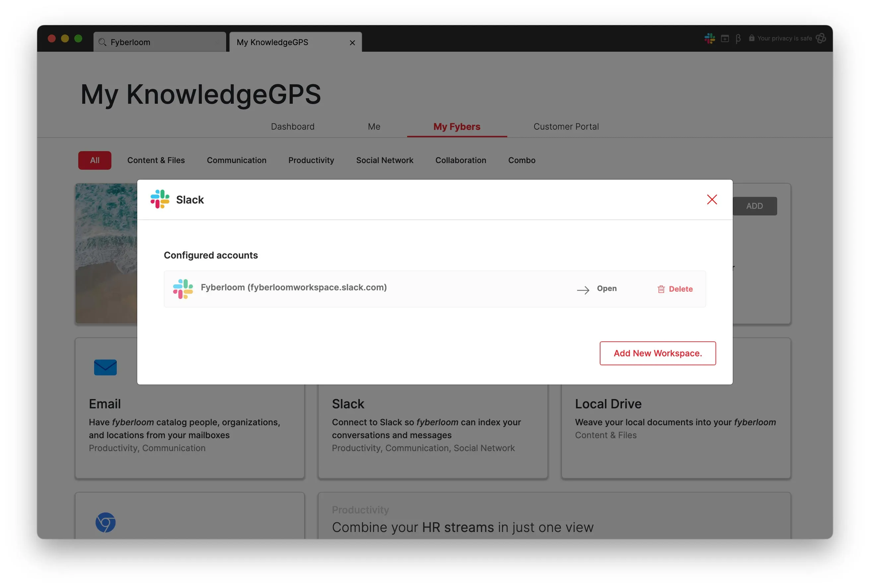Filter by Communication category
This screenshot has height=588, width=870.
[236, 160]
